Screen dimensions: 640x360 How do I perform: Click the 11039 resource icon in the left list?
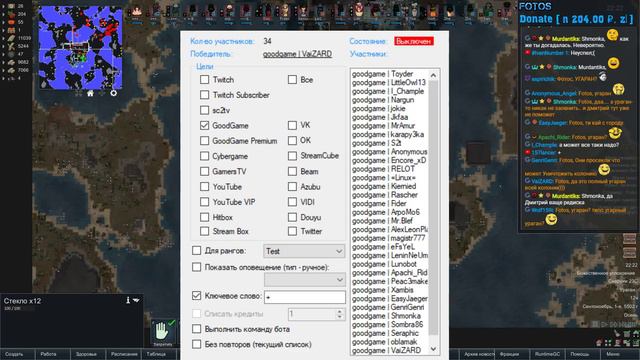tap(11, 38)
